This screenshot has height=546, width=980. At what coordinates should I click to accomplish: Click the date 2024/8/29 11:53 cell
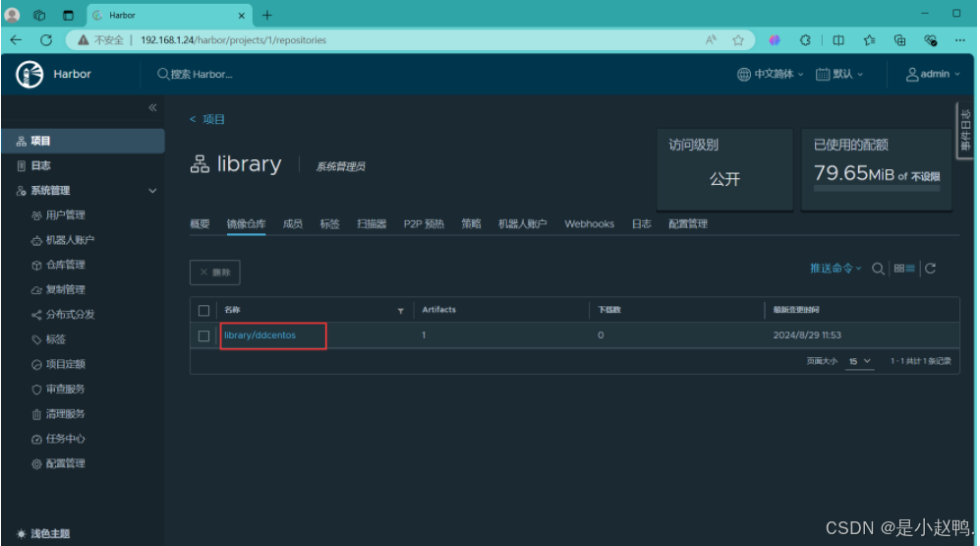(x=807, y=335)
